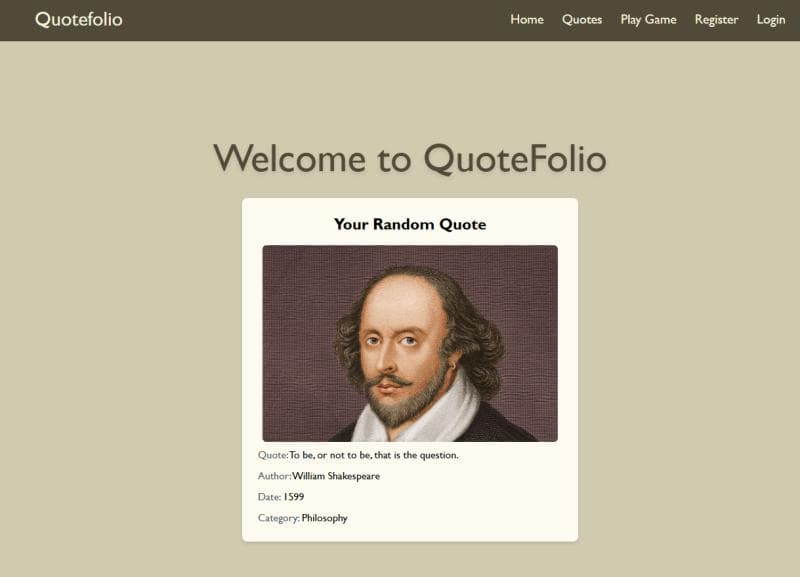Click the Quote field label
This screenshot has width=800, height=577.
point(270,454)
